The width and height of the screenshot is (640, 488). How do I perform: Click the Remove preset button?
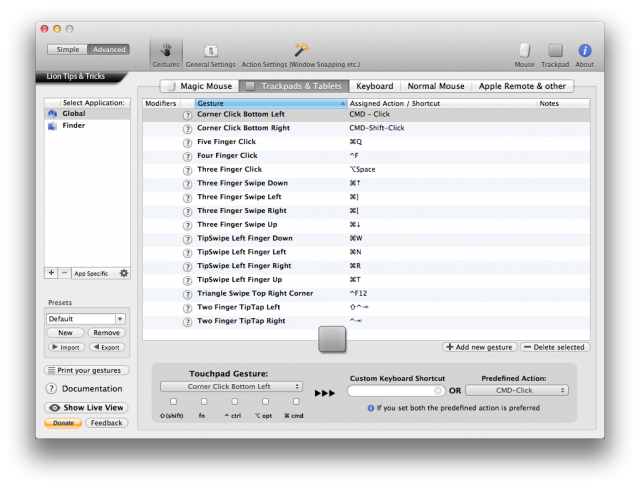[107, 333]
